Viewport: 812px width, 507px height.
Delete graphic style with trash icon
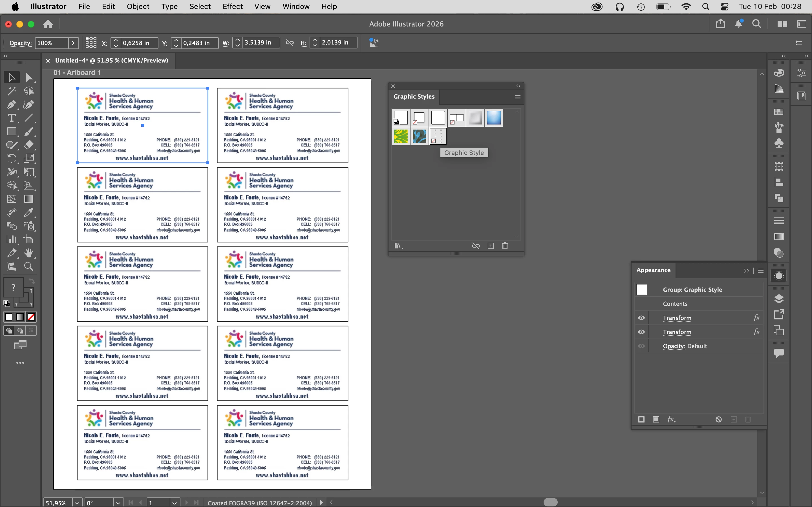point(505,246)
